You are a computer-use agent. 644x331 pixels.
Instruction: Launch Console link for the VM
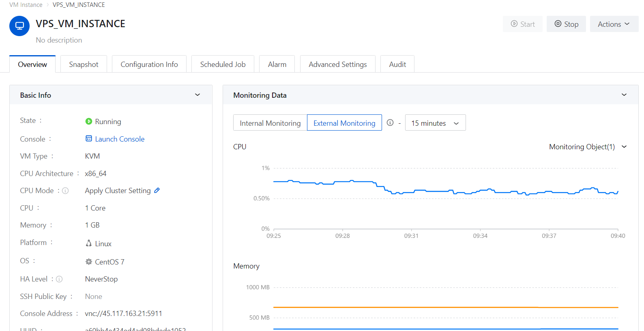(119, 139)
